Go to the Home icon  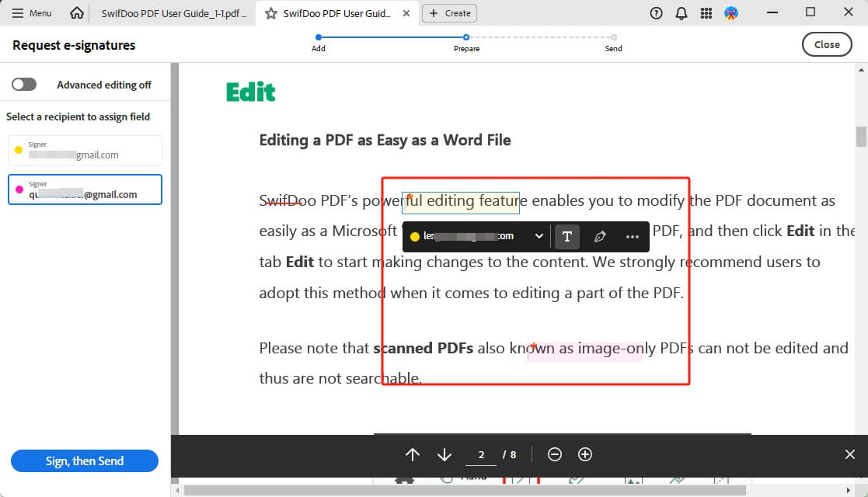[77, 12]
